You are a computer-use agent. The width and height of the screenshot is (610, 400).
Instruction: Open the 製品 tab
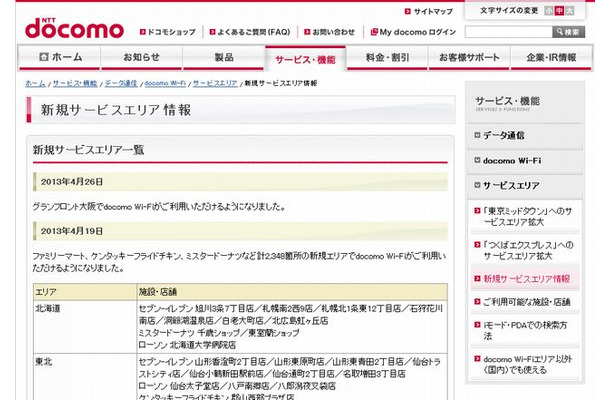[x=224, y=57]
